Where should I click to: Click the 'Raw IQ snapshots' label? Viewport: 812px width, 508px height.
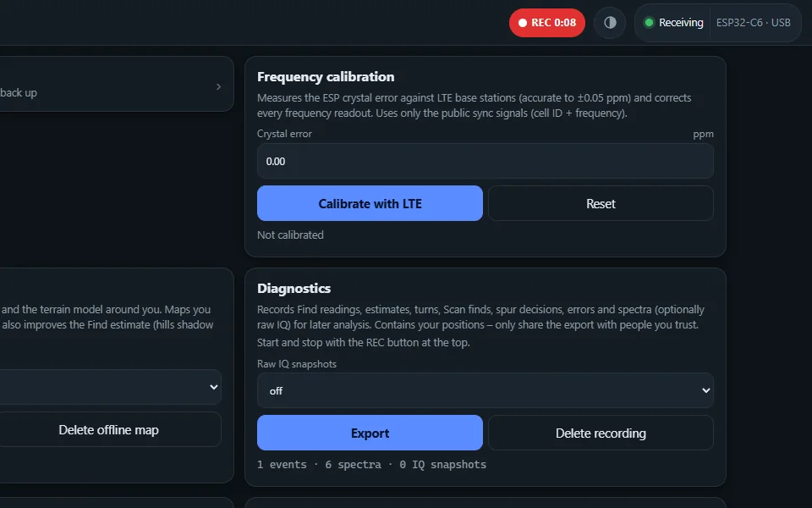(297, 364)
